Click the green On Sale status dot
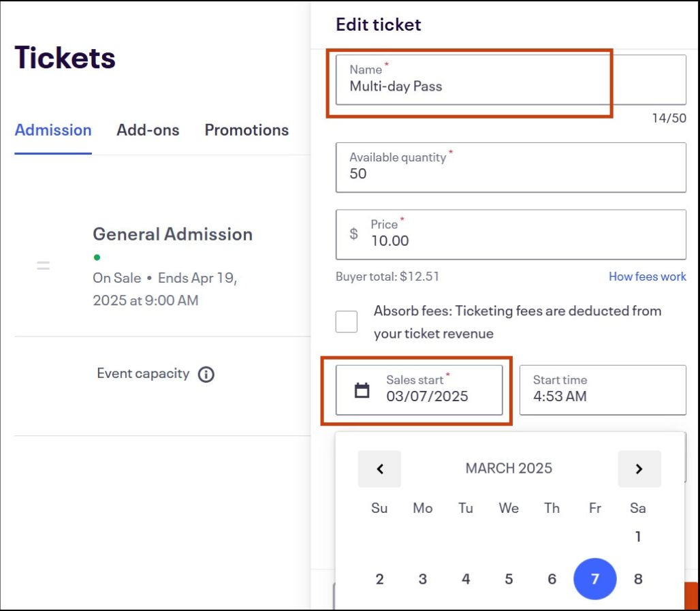700x611 pixels. (x=97, y=257)
